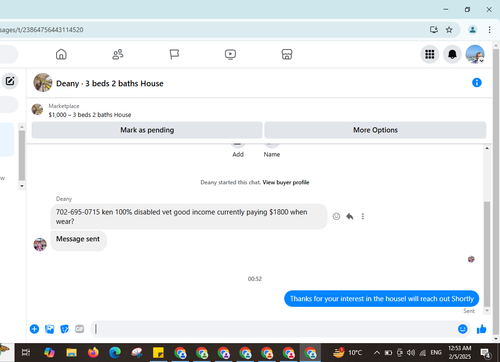Click the Message sent bubble
This screenshot has height=362, width=500.
pos(78,240)
